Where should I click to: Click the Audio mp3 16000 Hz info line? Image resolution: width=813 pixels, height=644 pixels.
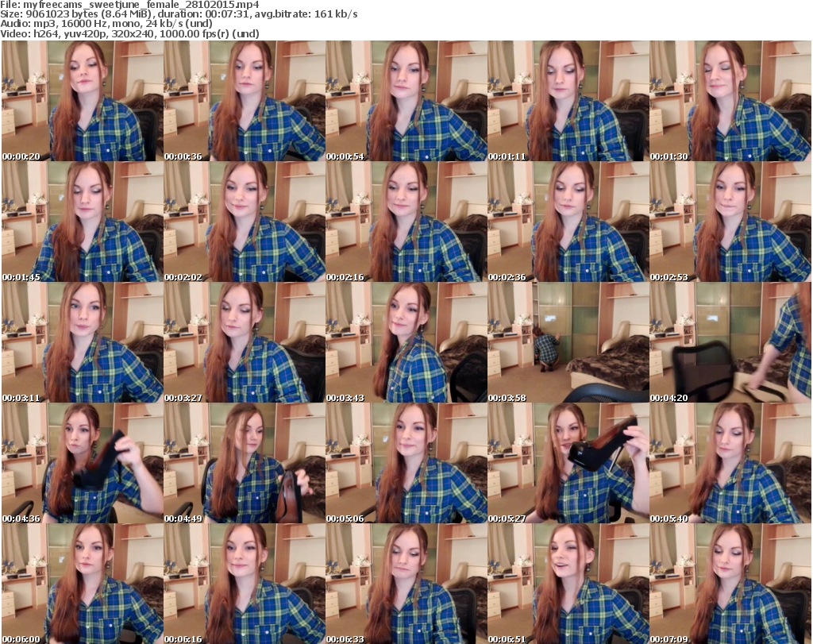[106, 24]
